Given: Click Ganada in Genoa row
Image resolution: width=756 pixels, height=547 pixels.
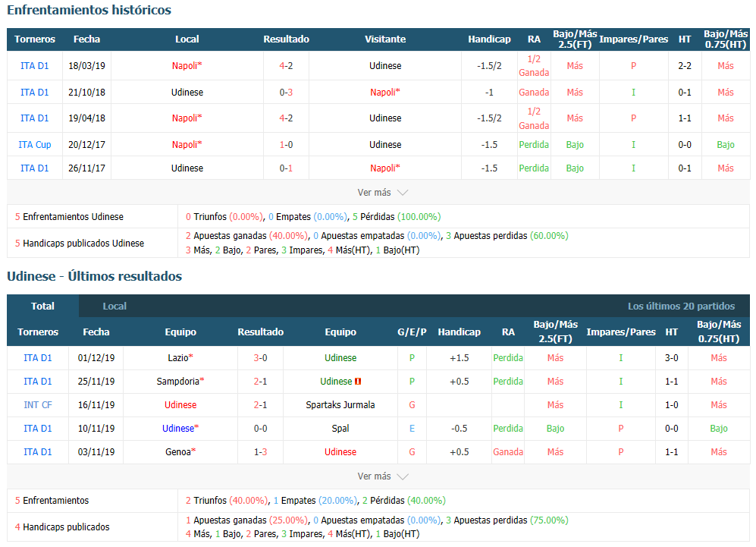Looking at the screenshot, I should click(508, 451).
